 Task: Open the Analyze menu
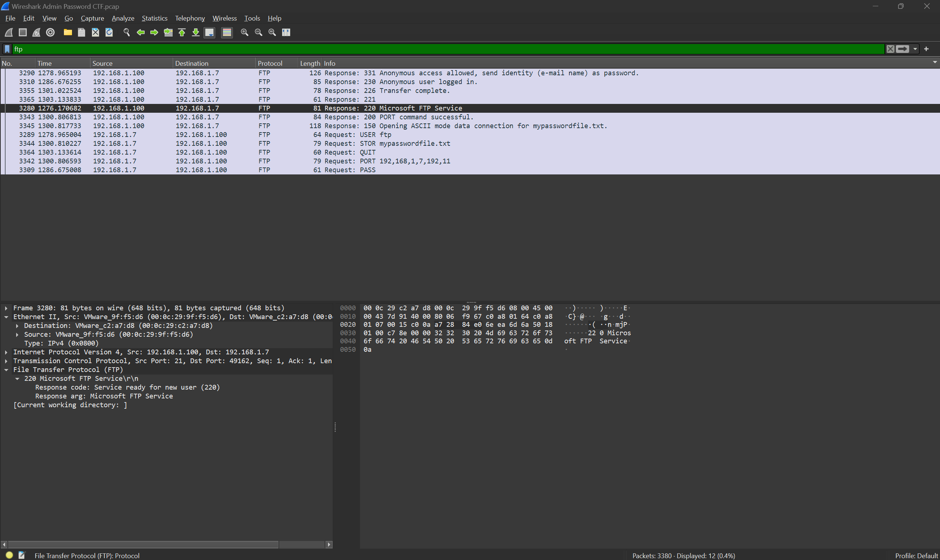[123, 18]
